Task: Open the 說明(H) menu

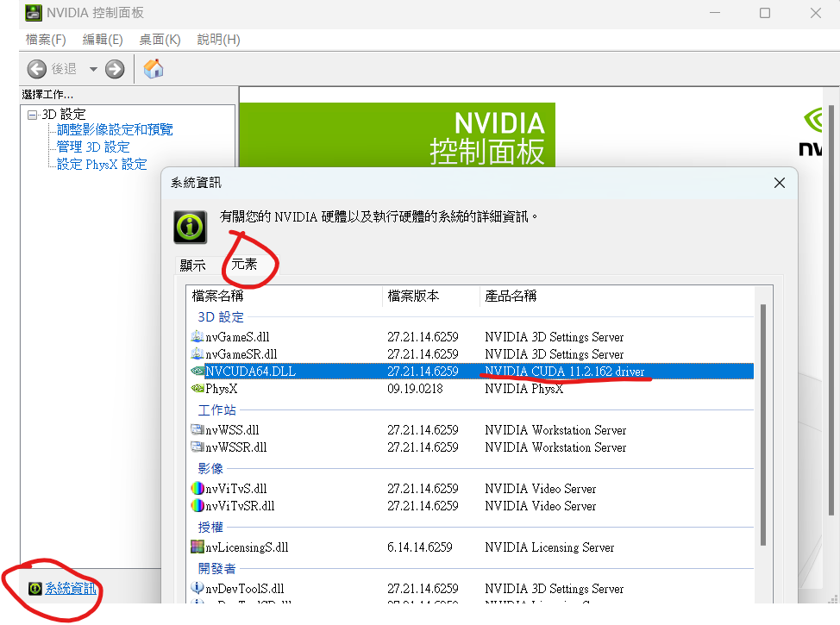Action: pyautogui.click(x=218, y=40)
